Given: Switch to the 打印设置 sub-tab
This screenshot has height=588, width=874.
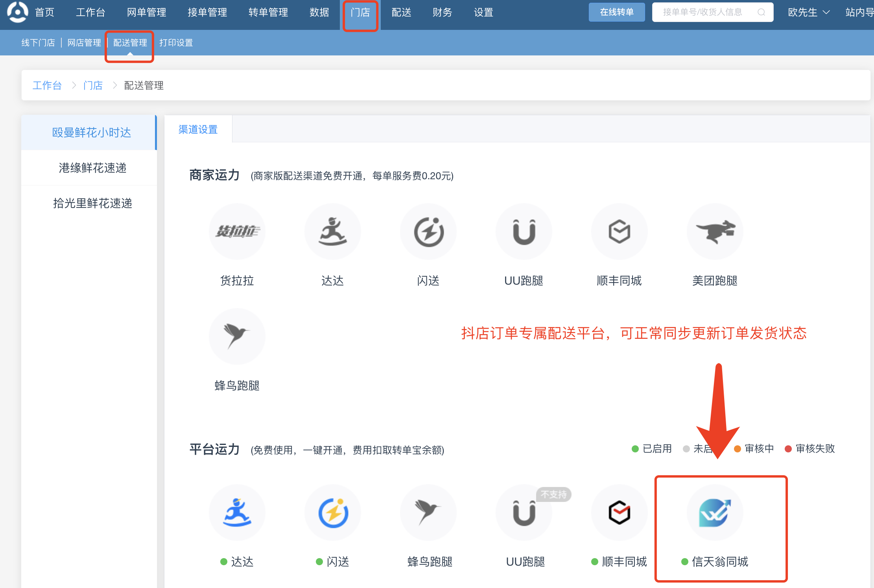Looking at the screenshot, I should [x=176, y=42].
